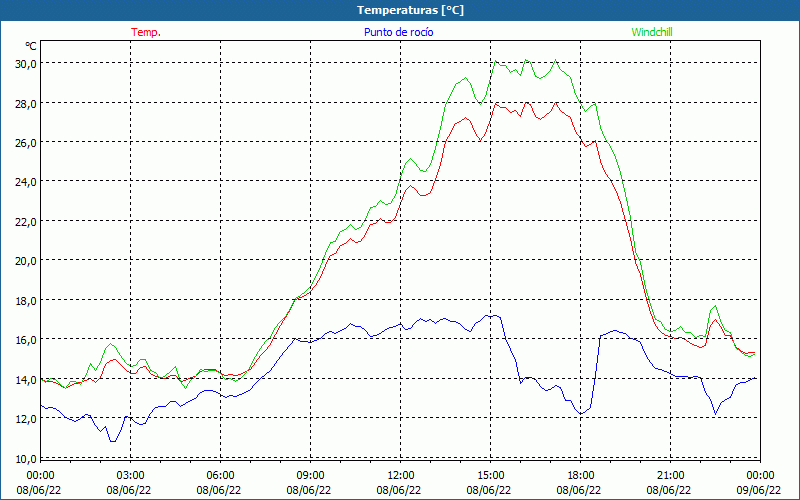Click the 08/06/22 date under 12:00
This screenshot has width=800, height=500.
[x=399, y=490]
